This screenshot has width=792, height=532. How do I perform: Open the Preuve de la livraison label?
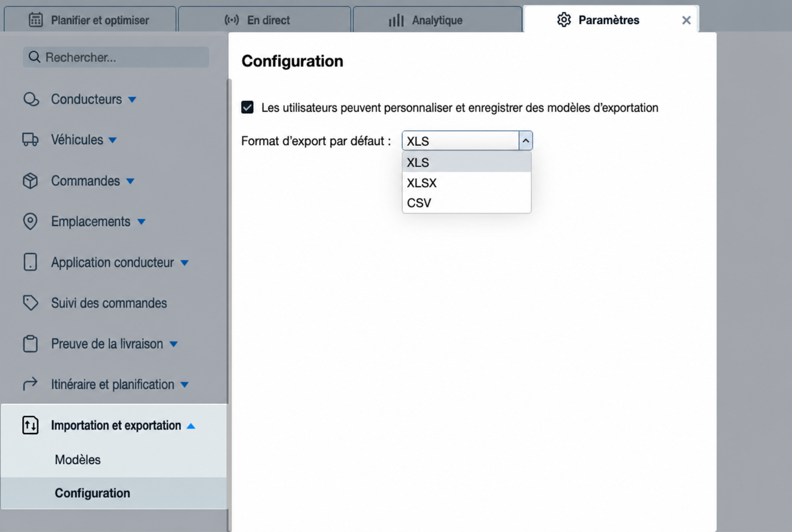[107, 343]
